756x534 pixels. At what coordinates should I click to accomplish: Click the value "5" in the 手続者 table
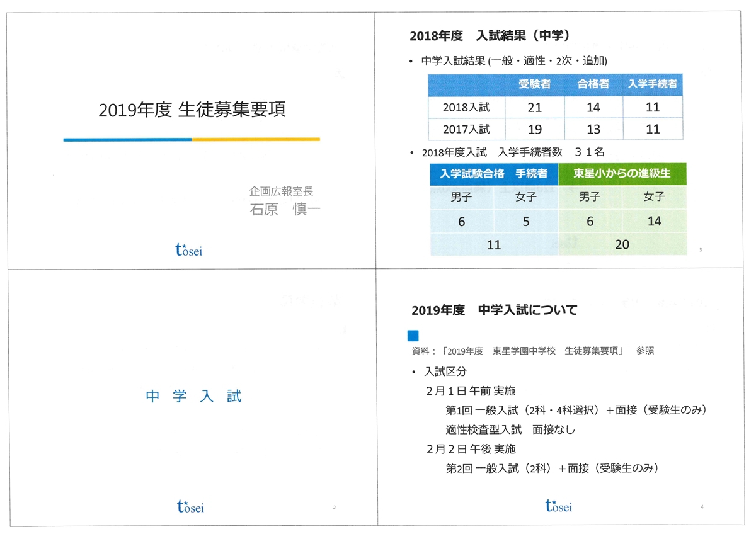click(525, 221)
